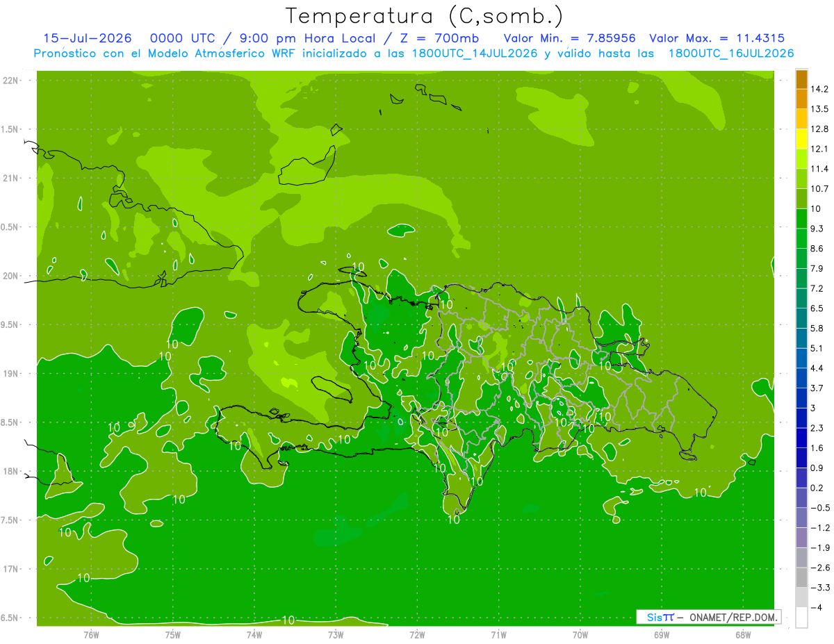Click the '-1.2' colorbar label
This screenshot has height=644, width=834.
point(819,528)
